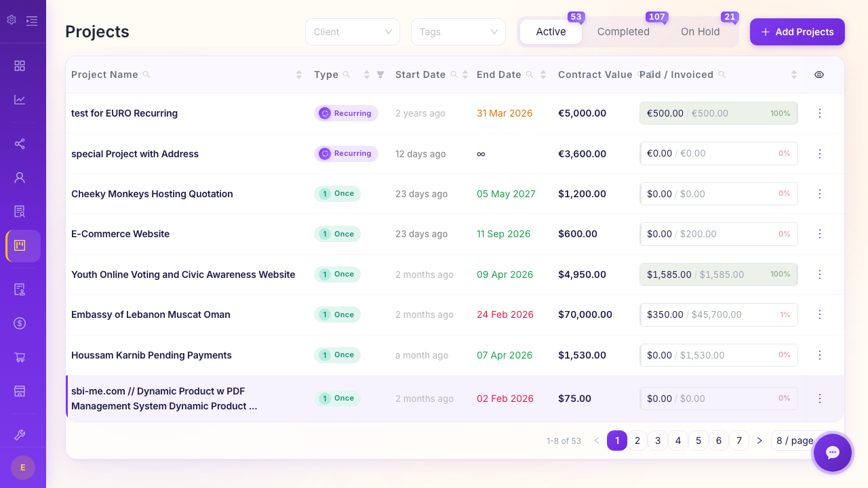The height and width of the screenshot is (488, 868).
Task: Open the contacts person icon in sidebar
Action: [20, 177]
